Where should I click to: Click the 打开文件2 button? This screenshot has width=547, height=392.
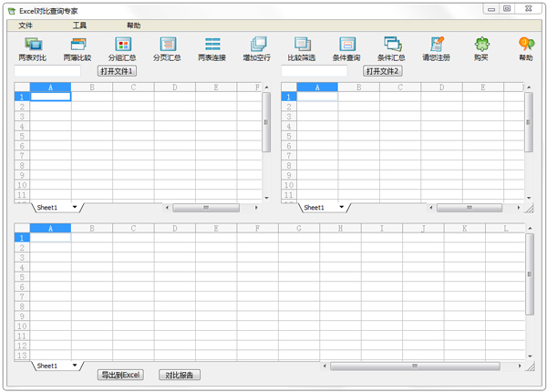pyautogui.click(x=383, y=71)
